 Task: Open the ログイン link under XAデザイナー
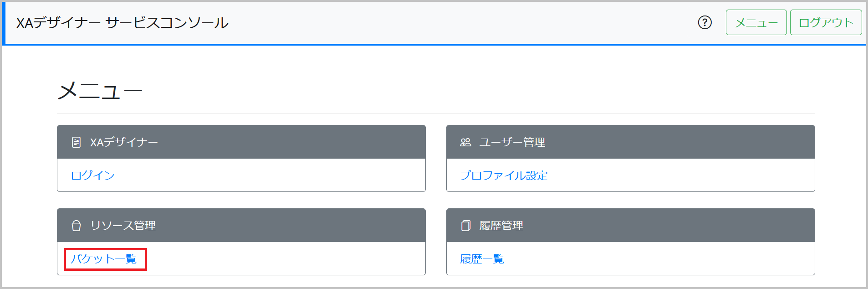click(x=92, y=175)
